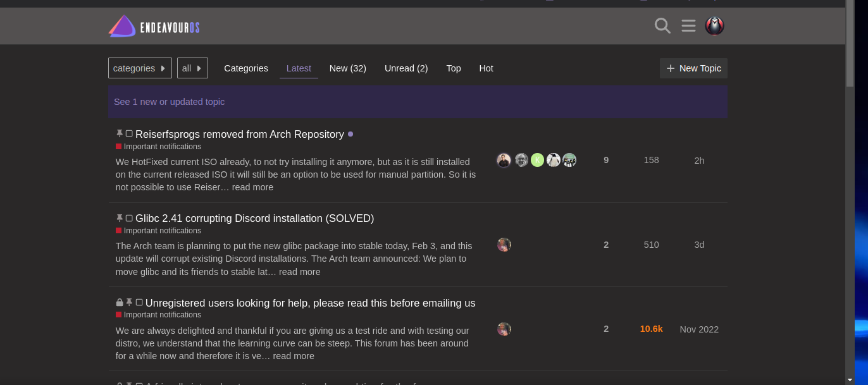This screenshot has height=385, width=868.
Task: Switch to the Unread (2) tab
Action: tap(406, 68)
